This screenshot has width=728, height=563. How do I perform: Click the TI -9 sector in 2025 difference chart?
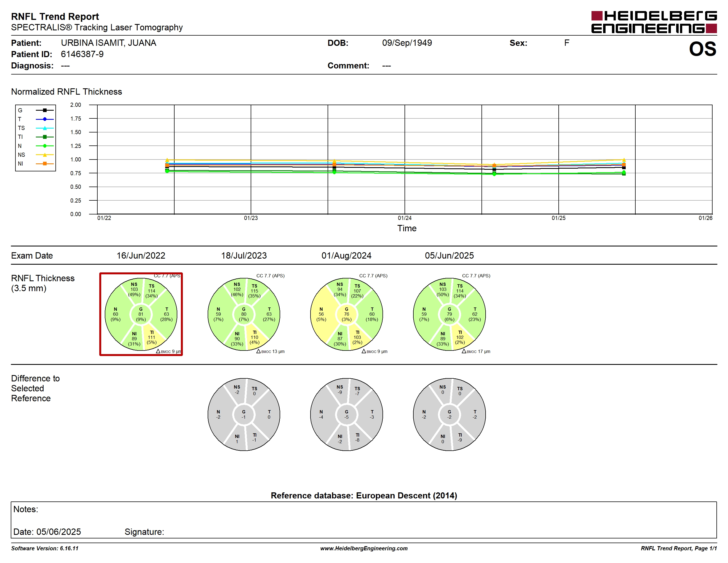click(460, 438)
